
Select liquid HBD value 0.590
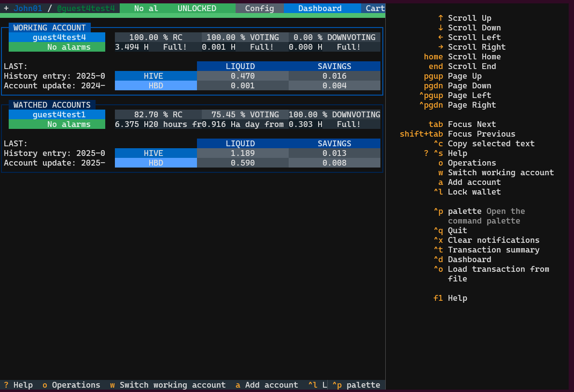coord(243,163)
